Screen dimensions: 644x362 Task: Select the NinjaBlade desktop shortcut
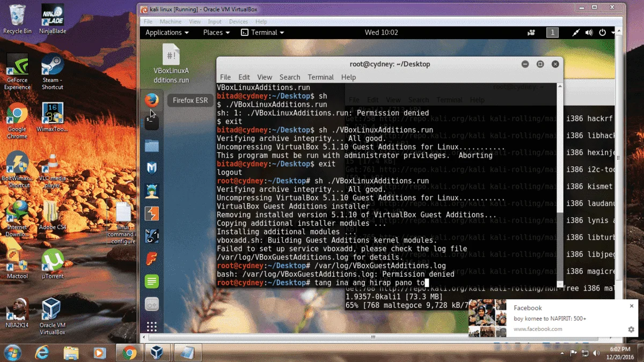coord(53,19)
